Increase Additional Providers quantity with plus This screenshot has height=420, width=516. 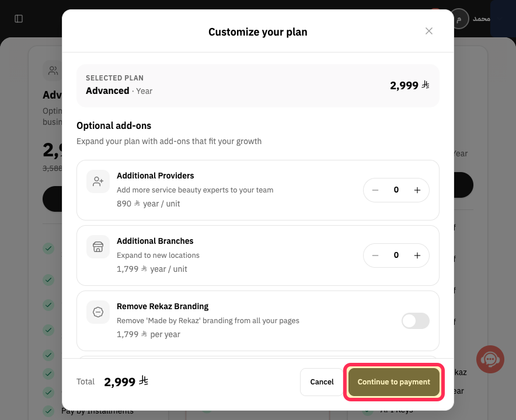(x=417, y=190)
